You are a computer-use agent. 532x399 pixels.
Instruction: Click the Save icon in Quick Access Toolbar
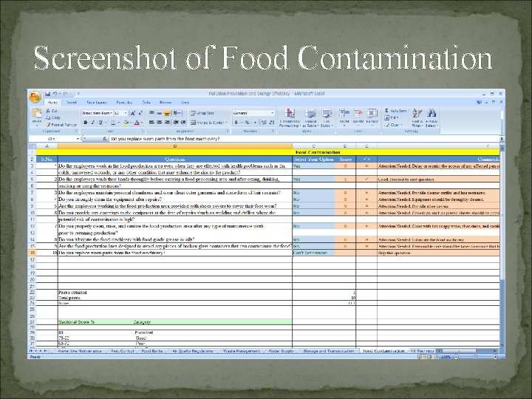click(48, 94)
